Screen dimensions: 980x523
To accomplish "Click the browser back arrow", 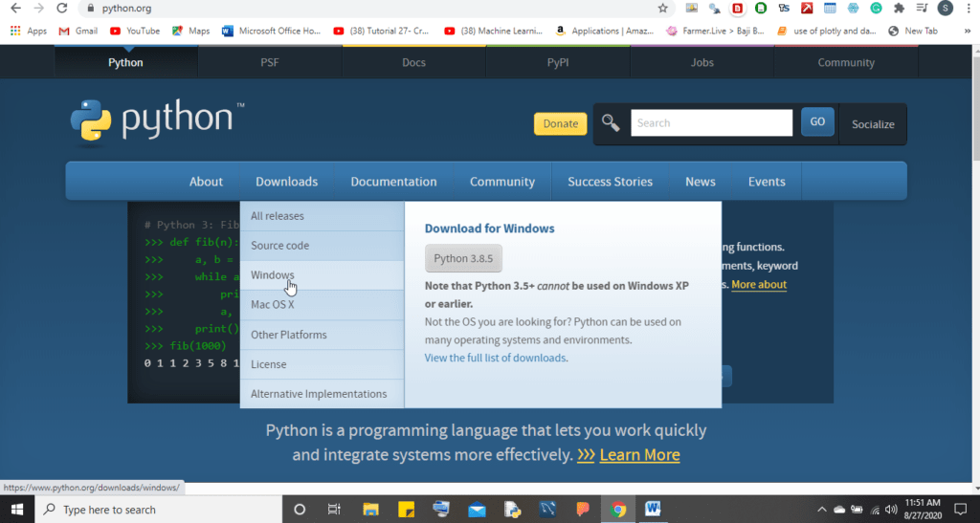I will pyautogui.click(x=15, y=8).
